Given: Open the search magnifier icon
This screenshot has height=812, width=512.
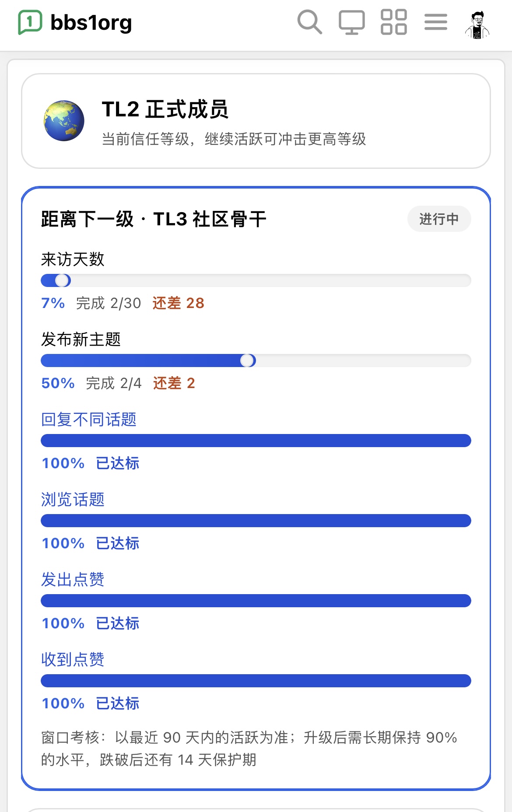Looking at the screenshot, I should 310,22.
